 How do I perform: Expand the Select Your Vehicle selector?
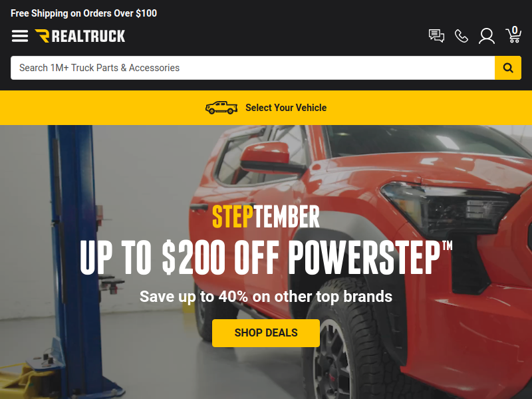tap(266, 108)
